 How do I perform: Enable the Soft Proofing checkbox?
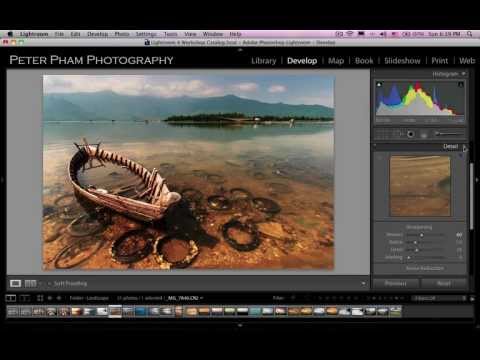point(49,284)
